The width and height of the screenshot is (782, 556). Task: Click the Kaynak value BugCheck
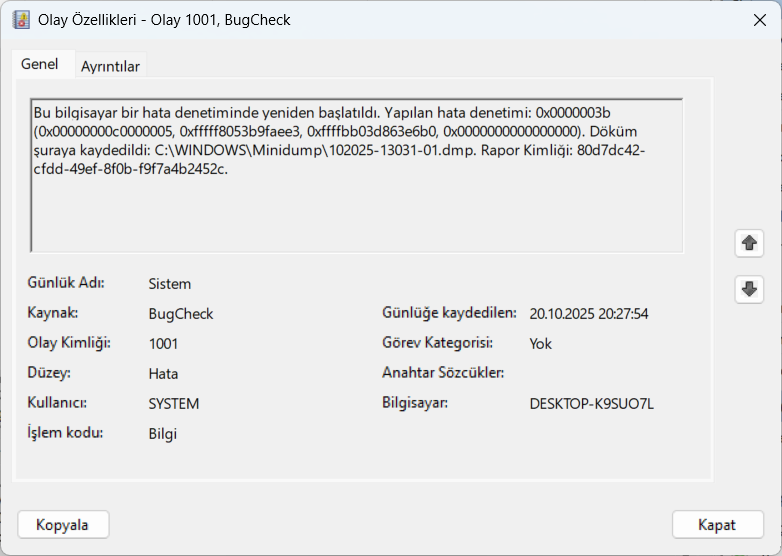click(181, 314)
